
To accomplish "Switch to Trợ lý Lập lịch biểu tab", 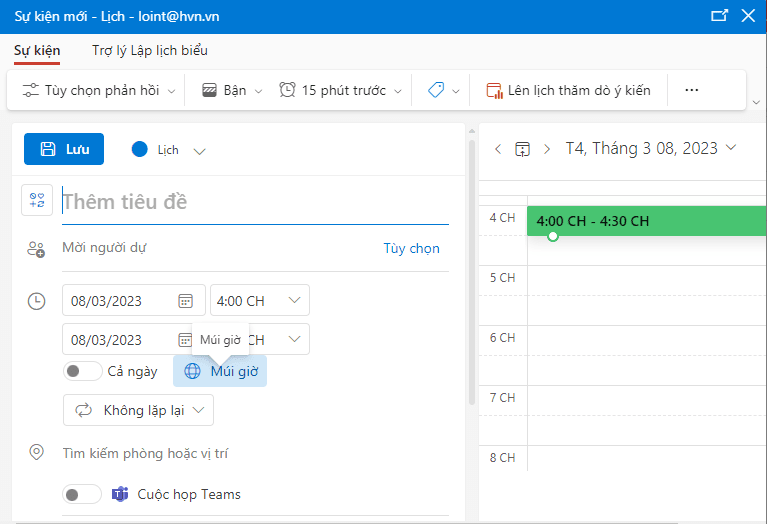I will pos(150,50).
